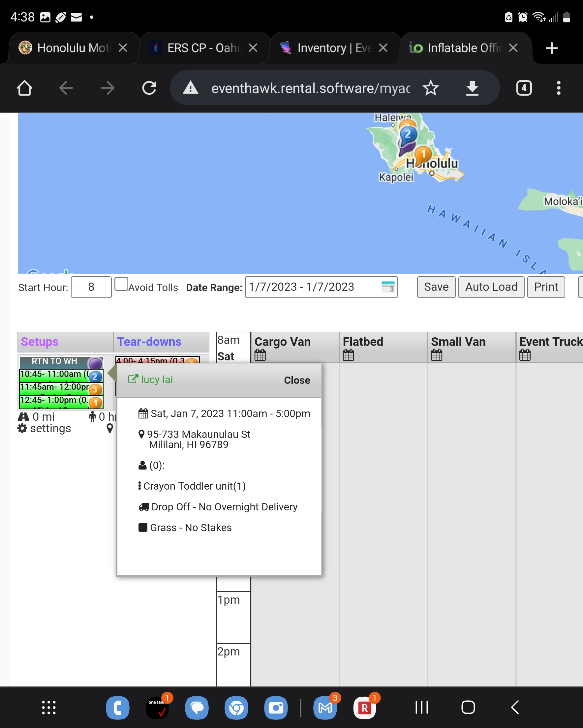Click the Cargo Van calendar icon
The image size is (583, 728).
[x=260, y=355]
